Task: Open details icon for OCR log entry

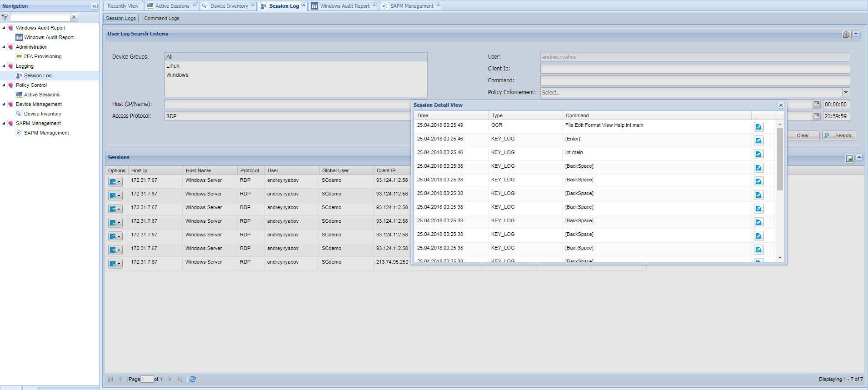Action: point(758,127)
